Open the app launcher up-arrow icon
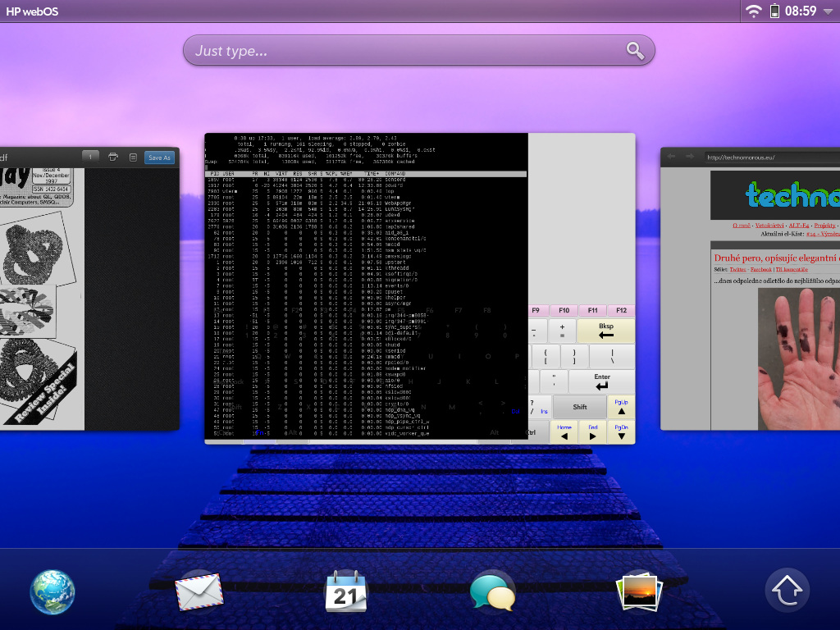 click(787, 591)
